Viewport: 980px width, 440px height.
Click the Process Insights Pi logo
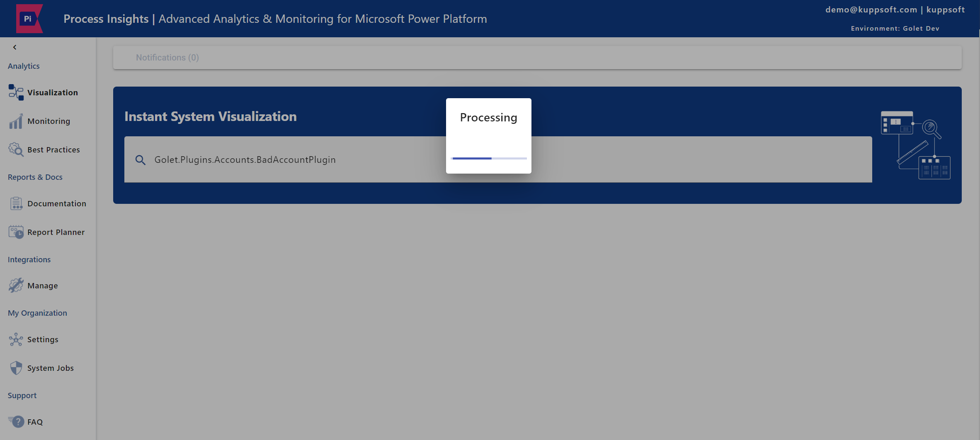click(29, 19)
